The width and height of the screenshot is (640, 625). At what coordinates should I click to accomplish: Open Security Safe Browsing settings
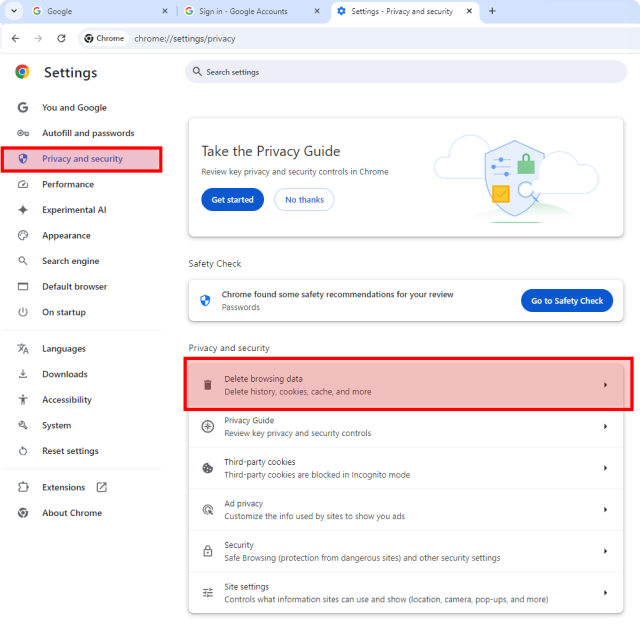tap(406, 551)
